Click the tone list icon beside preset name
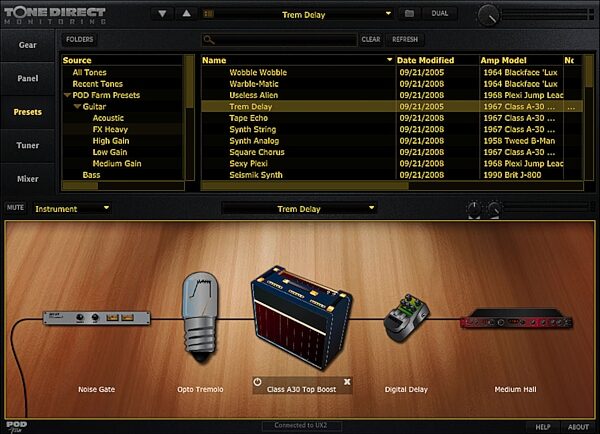The image size is (600, 434). click(x=209, y=14)
